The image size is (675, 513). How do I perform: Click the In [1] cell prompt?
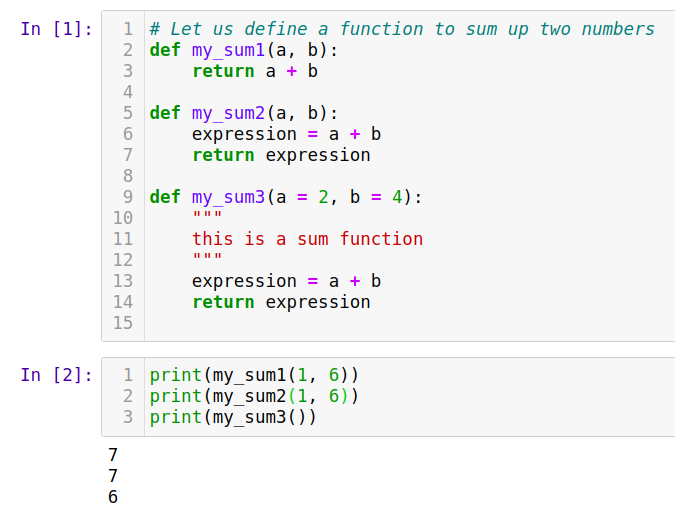point(56,29)
